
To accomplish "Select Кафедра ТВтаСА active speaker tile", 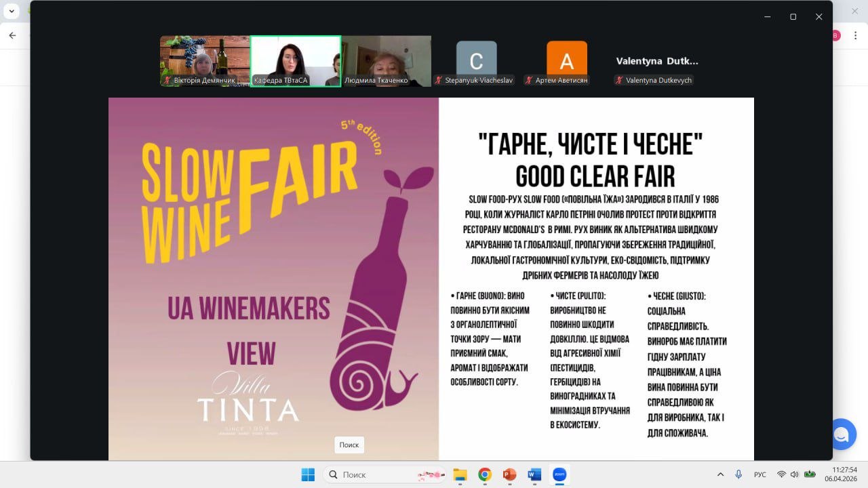I will point(296,61).
